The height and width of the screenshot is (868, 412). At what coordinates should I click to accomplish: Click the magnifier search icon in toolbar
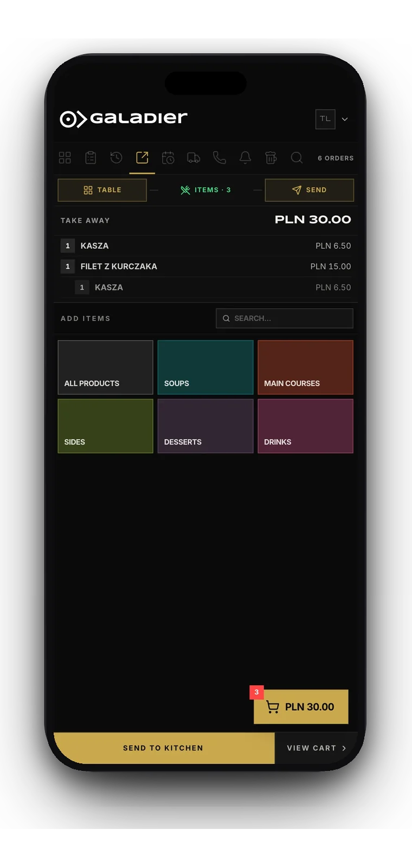[x=297, y=158]
